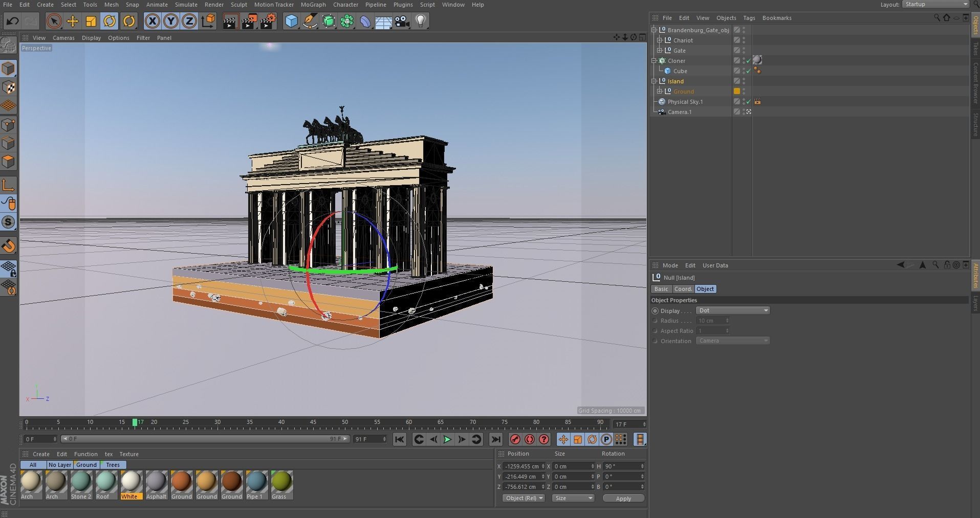This screenshot has height=518, width=980.
Task: Click the Undo arrow icon
Action: (x=13, y=21)
